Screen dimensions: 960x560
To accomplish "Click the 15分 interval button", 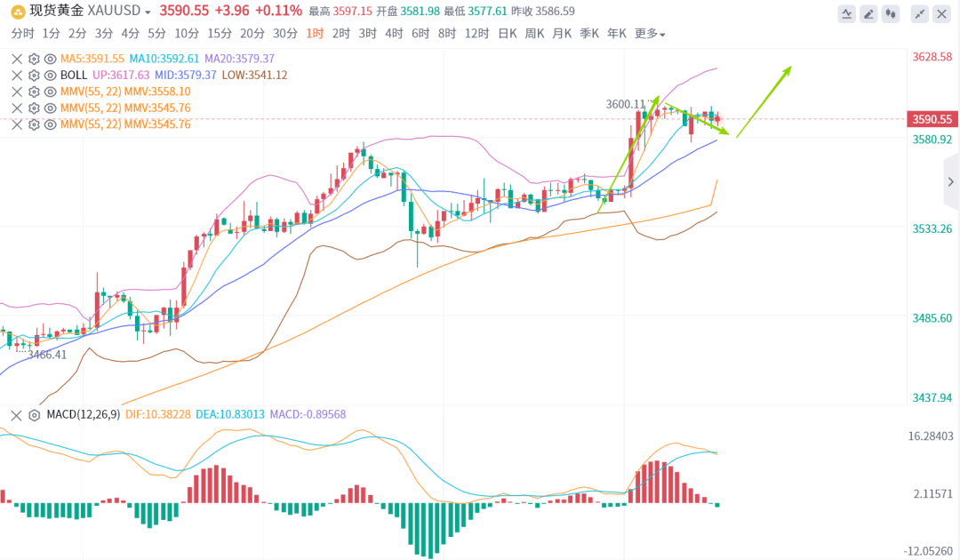I will point(219,34).
